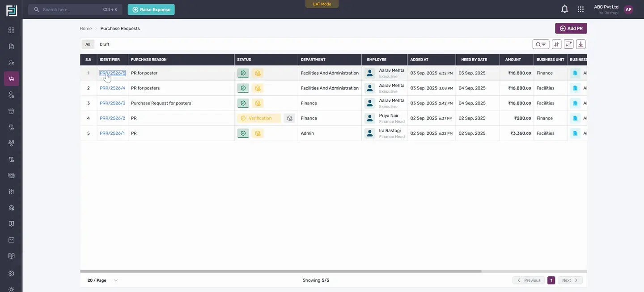Select page number 1
The image size is (644, 292).
click(551, 280)
